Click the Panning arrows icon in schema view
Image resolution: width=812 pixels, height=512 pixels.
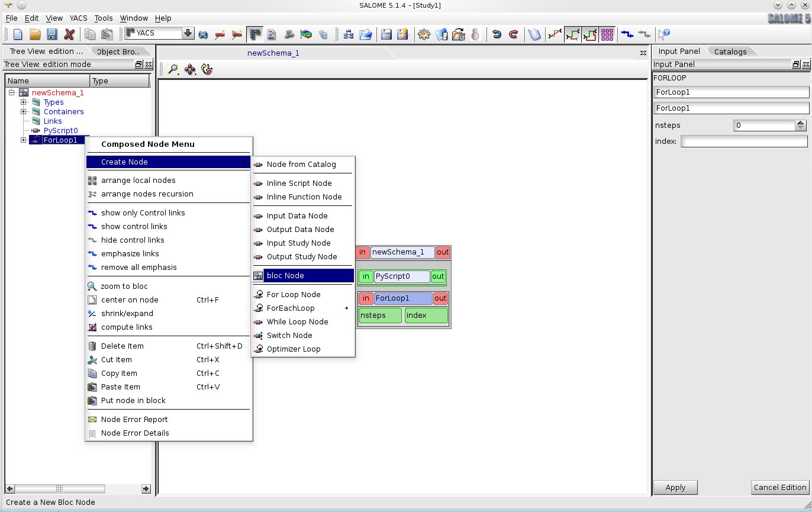pyautogui.click(x=190, y=69)
